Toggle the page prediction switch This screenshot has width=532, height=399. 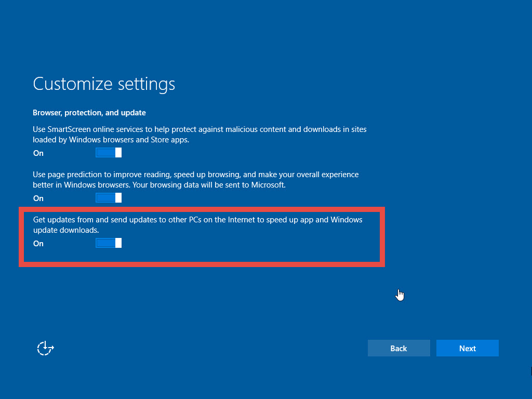[x=109, y=198]
